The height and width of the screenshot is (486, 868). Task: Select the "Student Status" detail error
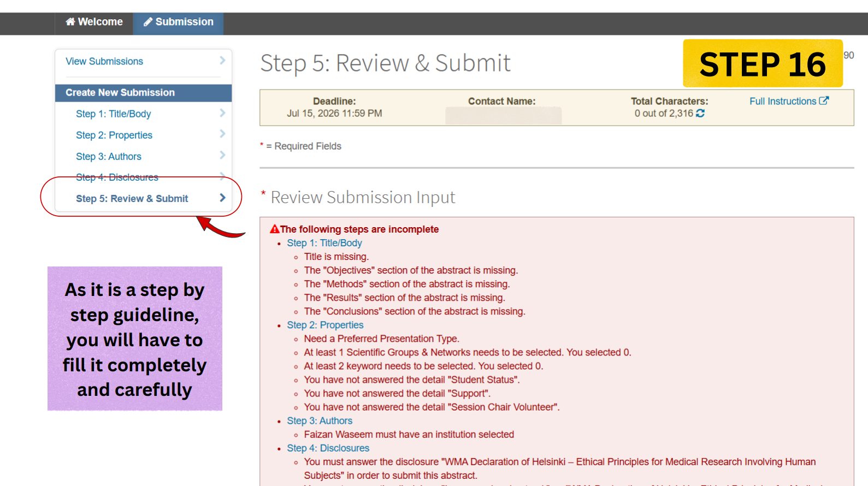412,380
